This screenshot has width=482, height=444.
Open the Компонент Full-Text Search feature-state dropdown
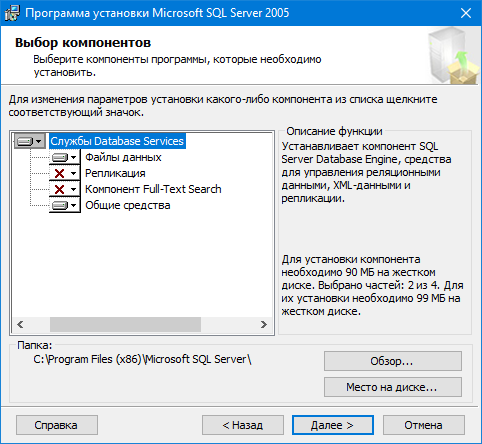point(65,189)
